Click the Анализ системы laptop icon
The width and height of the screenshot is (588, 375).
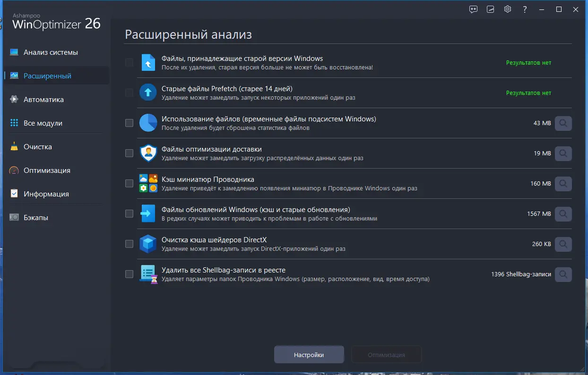(x=14, y=52)
